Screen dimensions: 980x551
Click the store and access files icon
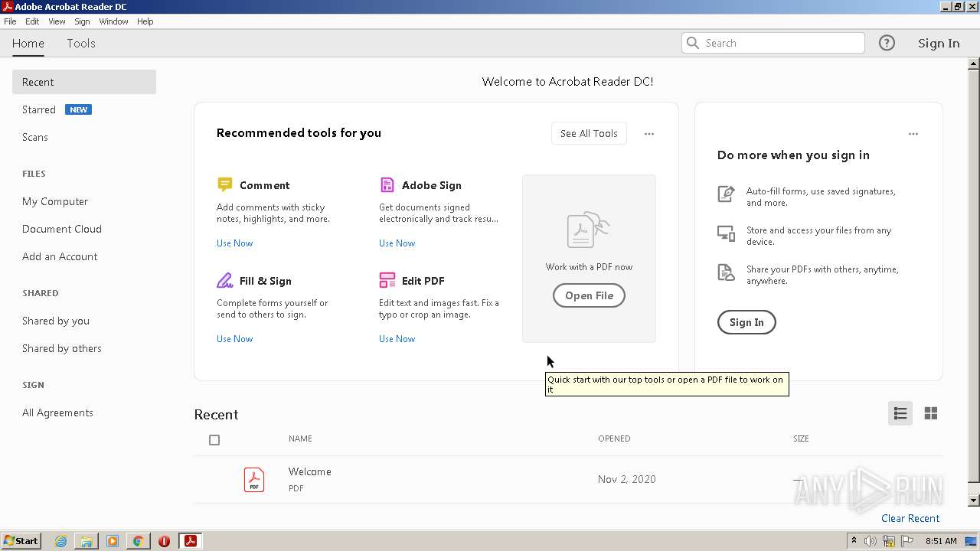[726, 233]
